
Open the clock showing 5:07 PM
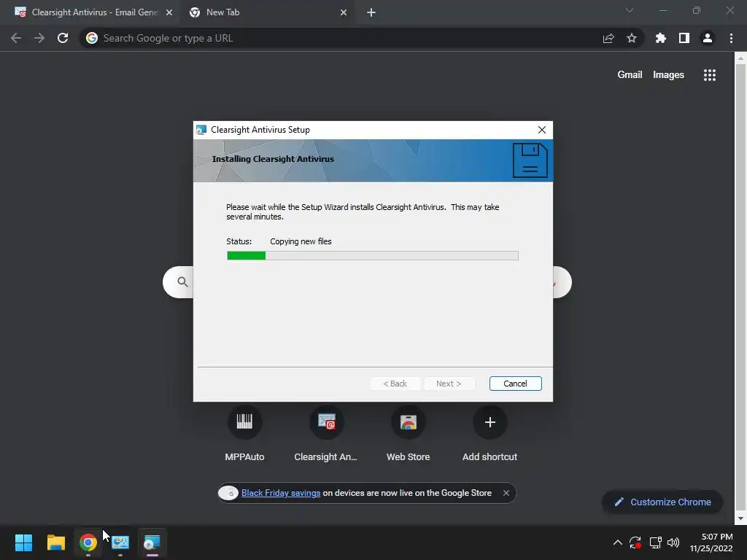click(711, 542)
